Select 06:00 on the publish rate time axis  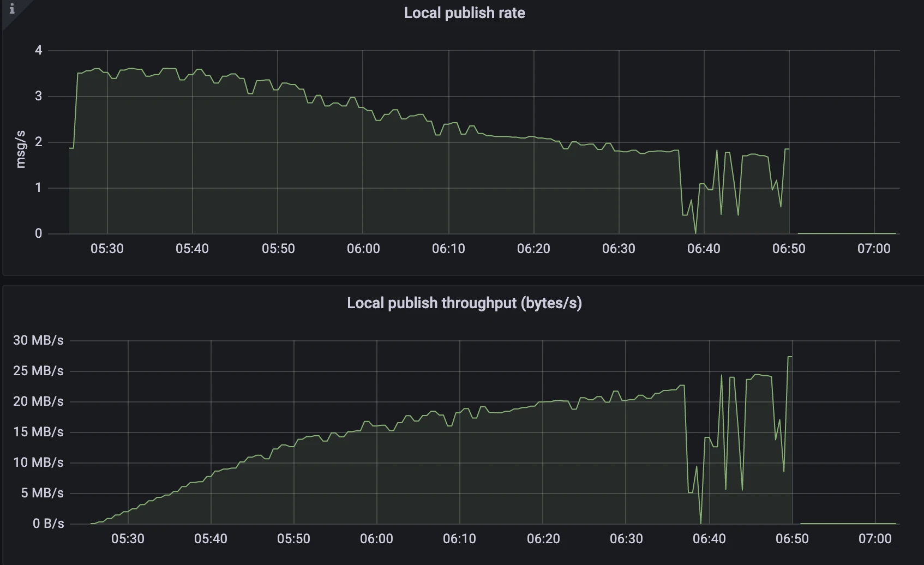tap(363, 249)
